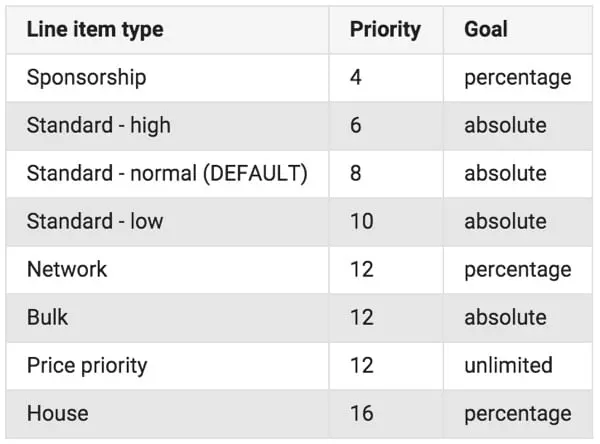Viewport: 600px width, 444px height.
Task: Click the 'Price priority' cell
Action: [x=87, y=365]
